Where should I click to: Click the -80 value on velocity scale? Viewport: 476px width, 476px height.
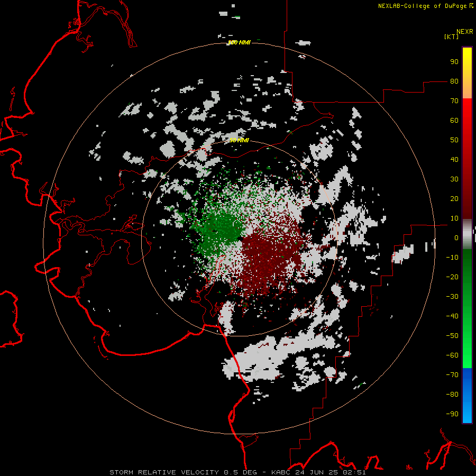[x=452, y=395]
